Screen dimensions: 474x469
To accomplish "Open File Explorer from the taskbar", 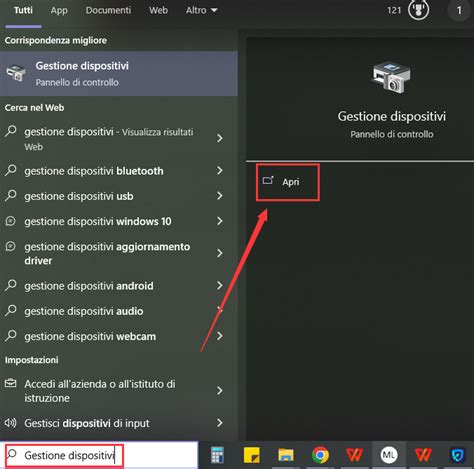I will click(286, 455).
